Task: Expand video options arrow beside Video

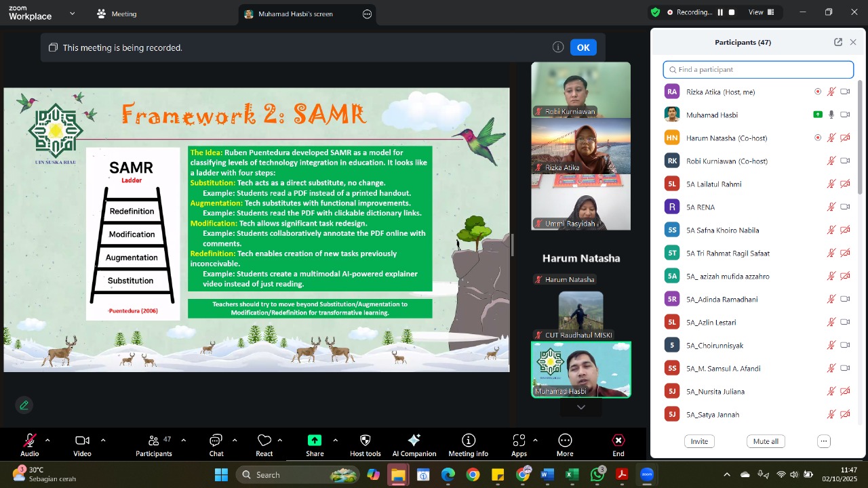Action: point(103,441)
